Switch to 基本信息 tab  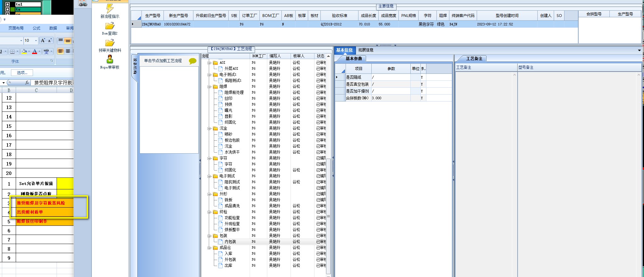pos(344,50)
